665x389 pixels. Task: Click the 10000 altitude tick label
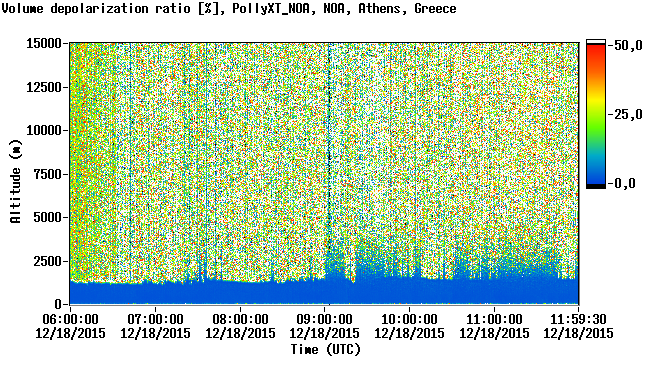coord(44,130)
